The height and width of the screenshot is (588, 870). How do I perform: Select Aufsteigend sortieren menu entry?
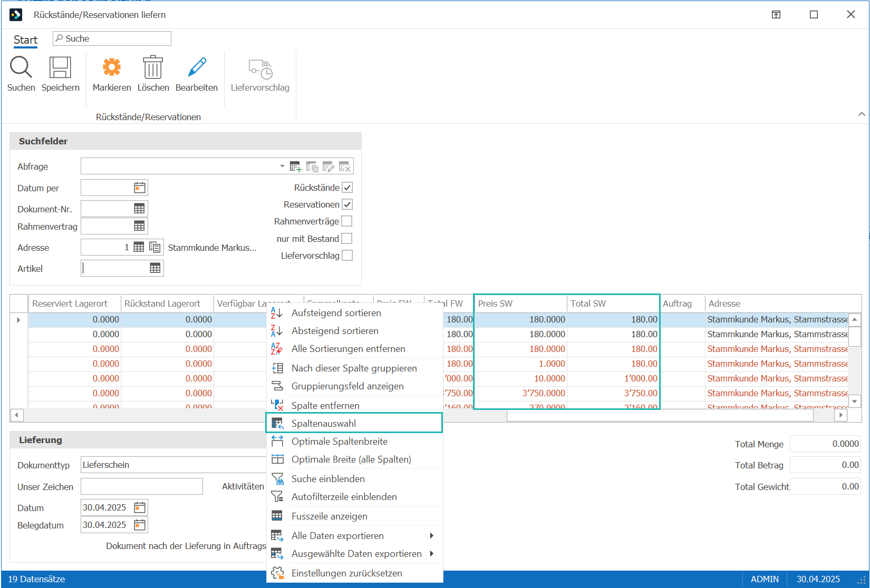354,313
